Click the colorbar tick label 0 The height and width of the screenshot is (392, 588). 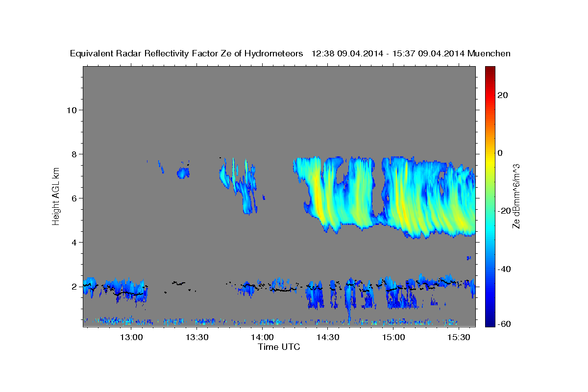(x=499, y=153)
